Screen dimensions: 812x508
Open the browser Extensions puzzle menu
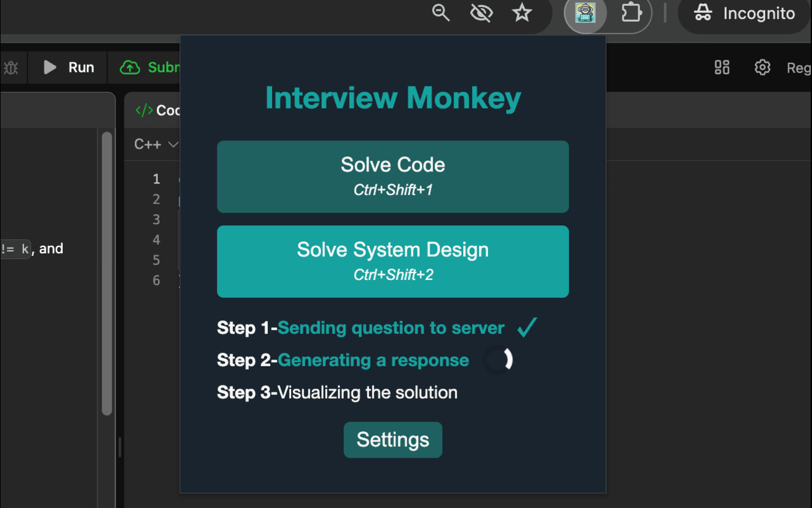631,13
